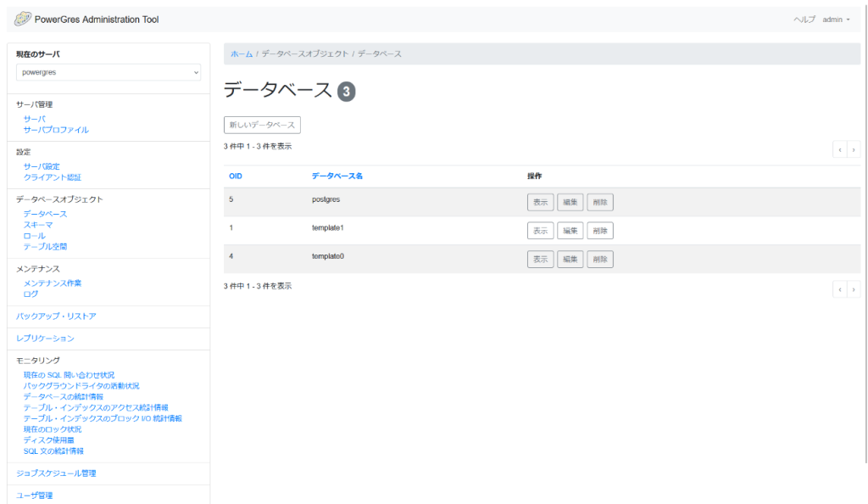Viewport: 868px width, 504px height.
Task: Click next page arrow below table
Action: 854,289
